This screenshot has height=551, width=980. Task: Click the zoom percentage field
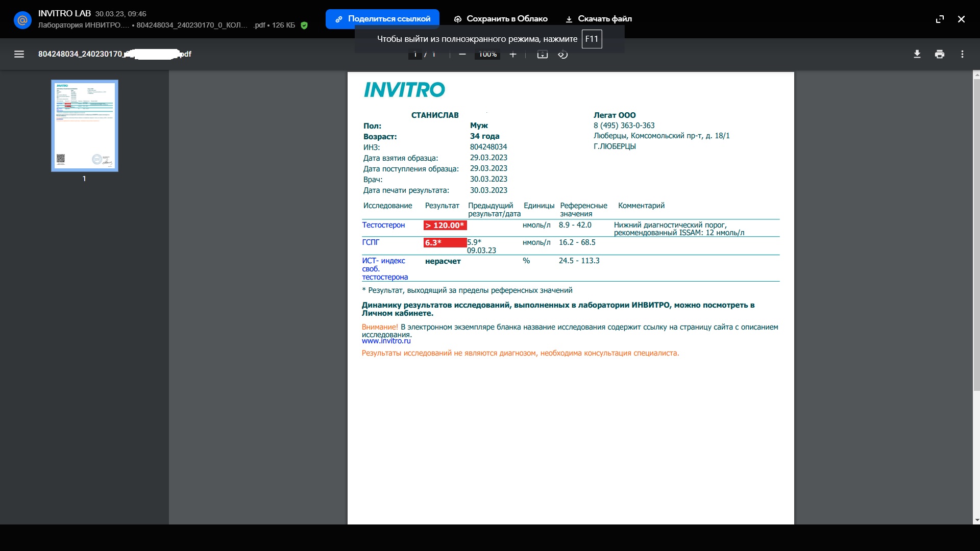pos(487,55)
